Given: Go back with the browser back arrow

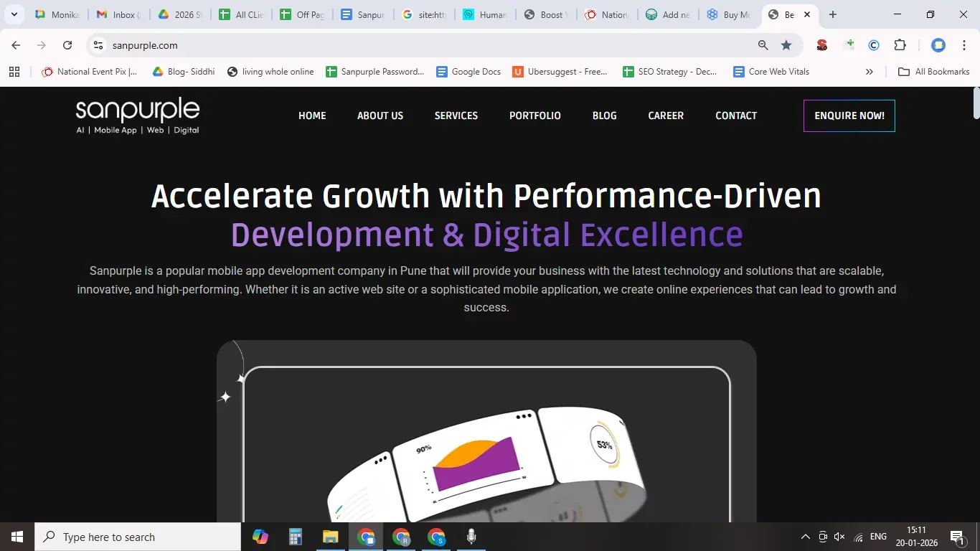Looking at the screenshot, I should coord(16,45).
